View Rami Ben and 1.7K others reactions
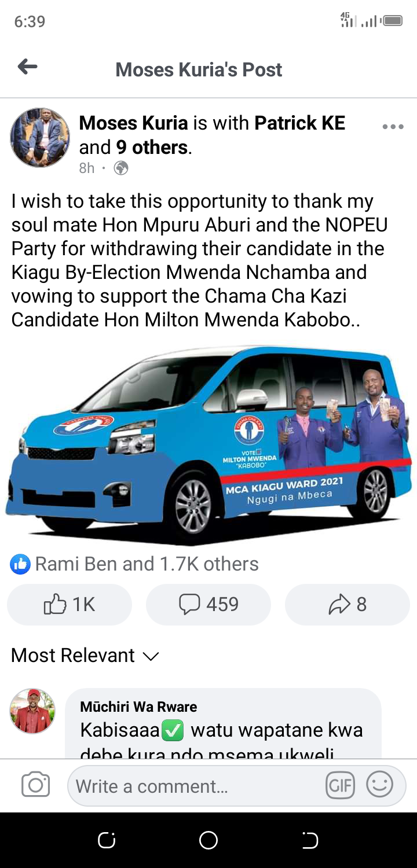Screen dimensions: 417x868 point(147,564)
